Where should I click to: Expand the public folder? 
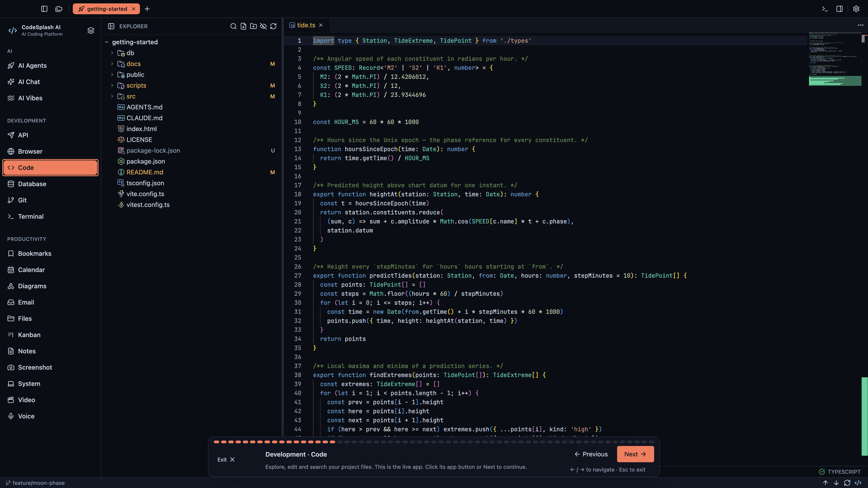[112, 74]
